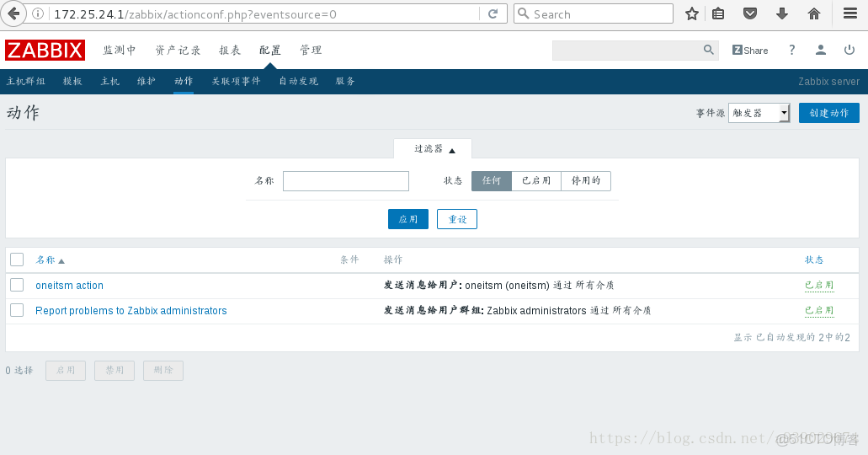Image resolution: width=868 pixels, height=455 pixels.
Task: Switch to the 主机 submenu tab
Action: tap(109, 81)
